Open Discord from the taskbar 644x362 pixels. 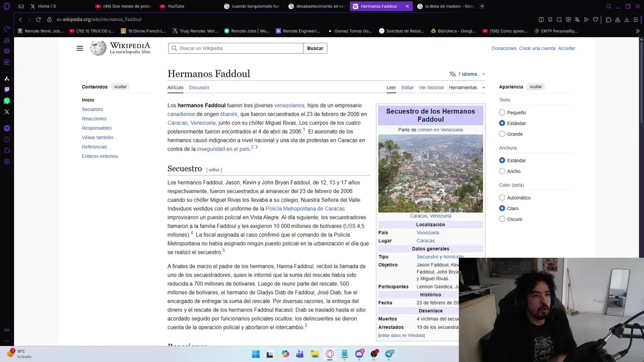359,354
